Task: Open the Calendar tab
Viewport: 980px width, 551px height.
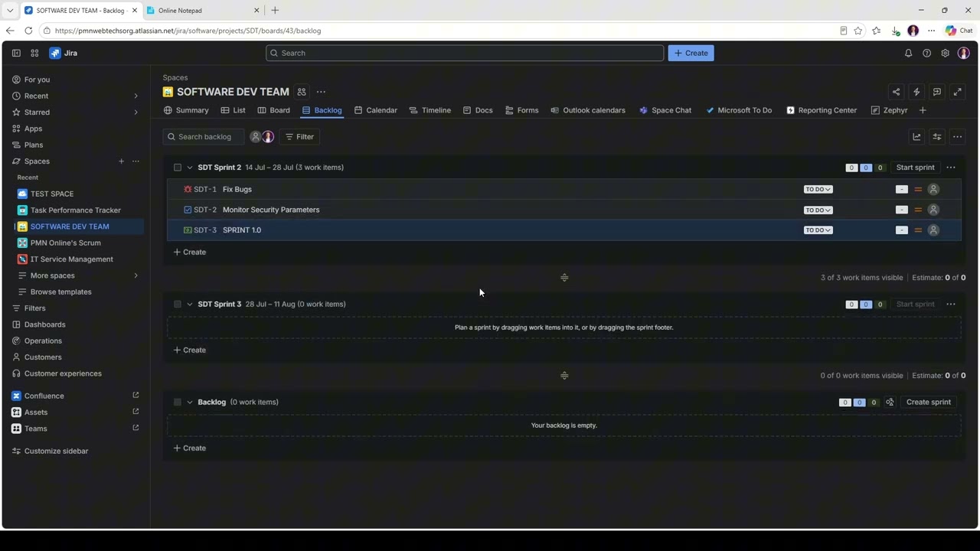Action: (375, 110)
